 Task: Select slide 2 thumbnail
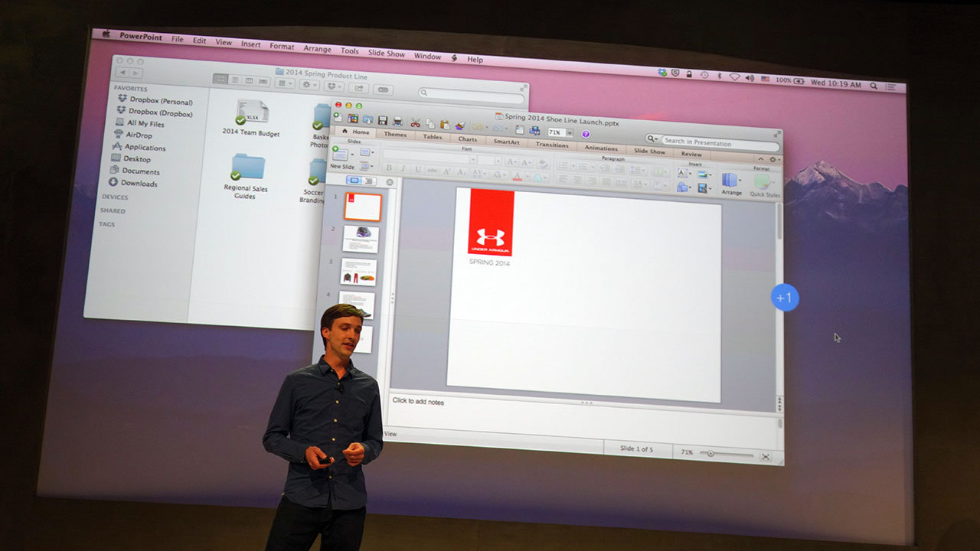tap(360, 239)
